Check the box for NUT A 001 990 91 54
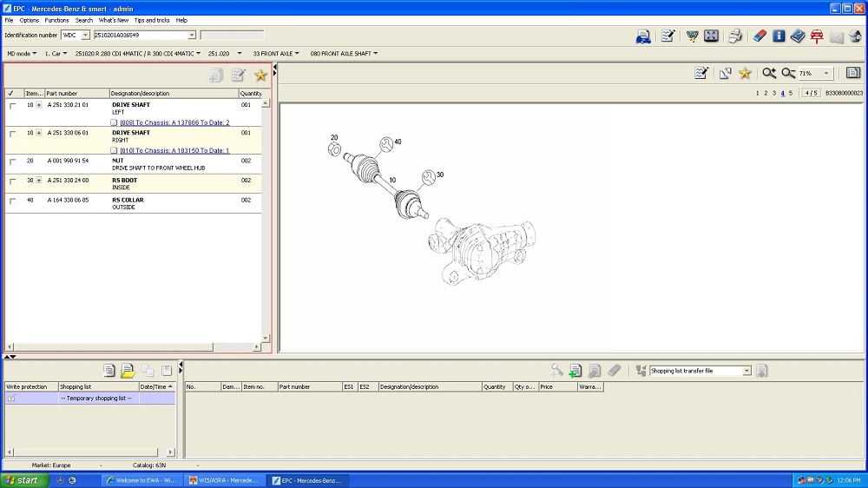The width and height of the screenshot is (868, 488). 13,162
